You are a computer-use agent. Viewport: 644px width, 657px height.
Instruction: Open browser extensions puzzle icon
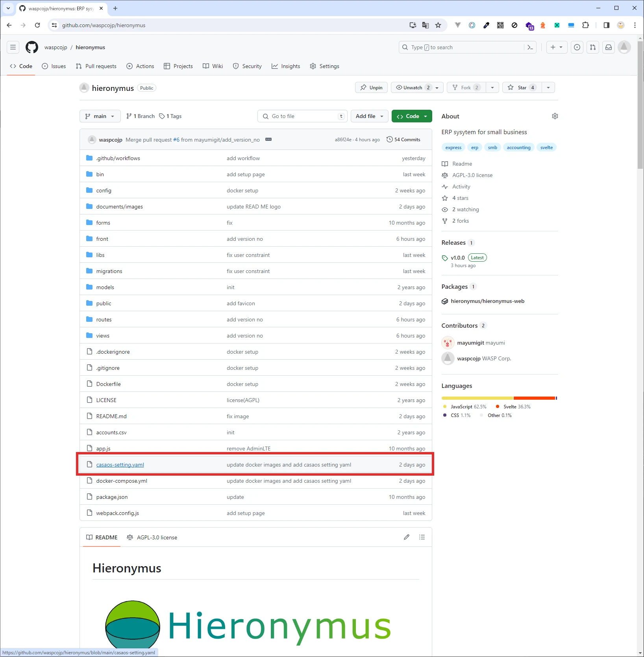(x=586, y=25)
